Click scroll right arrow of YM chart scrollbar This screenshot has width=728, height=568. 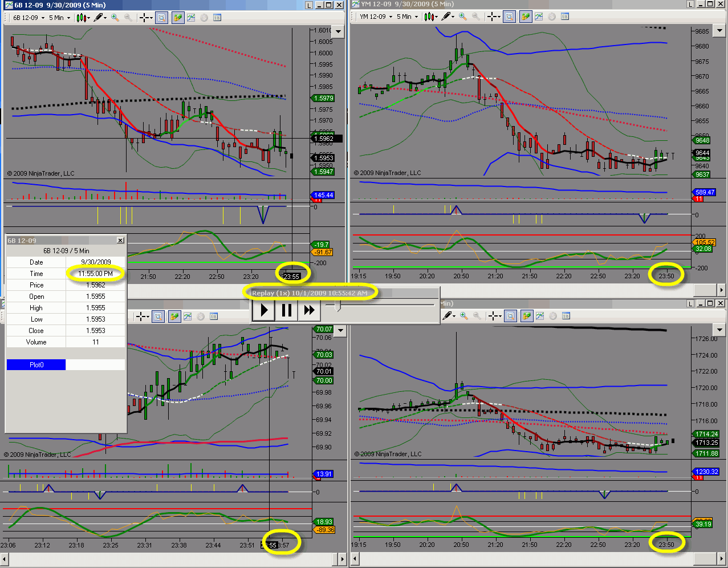click(x=721, y=291)
